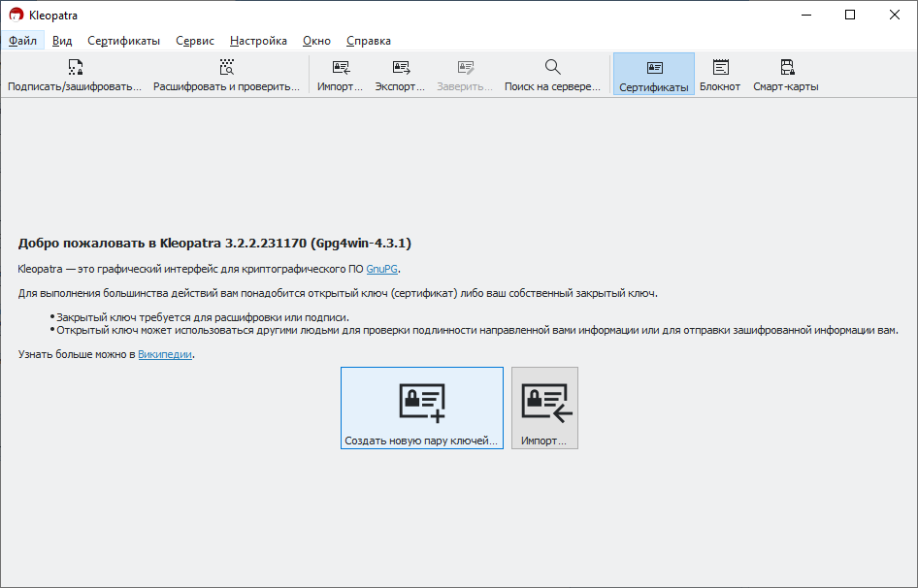Open the Окно menu
The height and width of the screenshot is (588, 918).
click(316, 41)
